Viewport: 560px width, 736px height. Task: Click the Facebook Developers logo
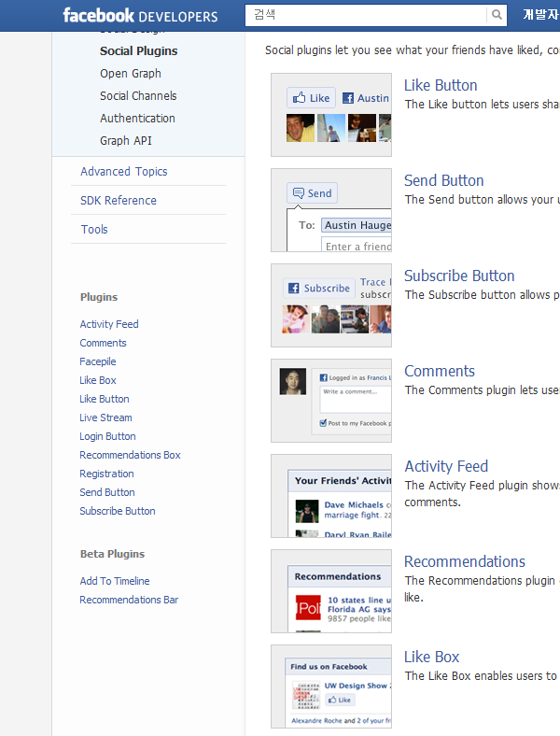(140, 16)
